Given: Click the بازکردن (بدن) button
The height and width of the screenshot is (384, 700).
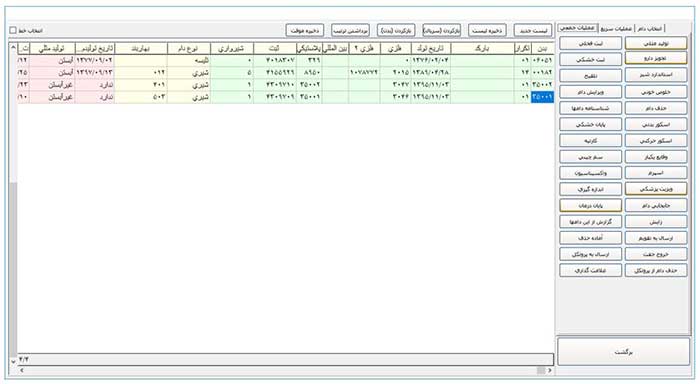Looking at the screenshot, I should [x=396, y=30].
